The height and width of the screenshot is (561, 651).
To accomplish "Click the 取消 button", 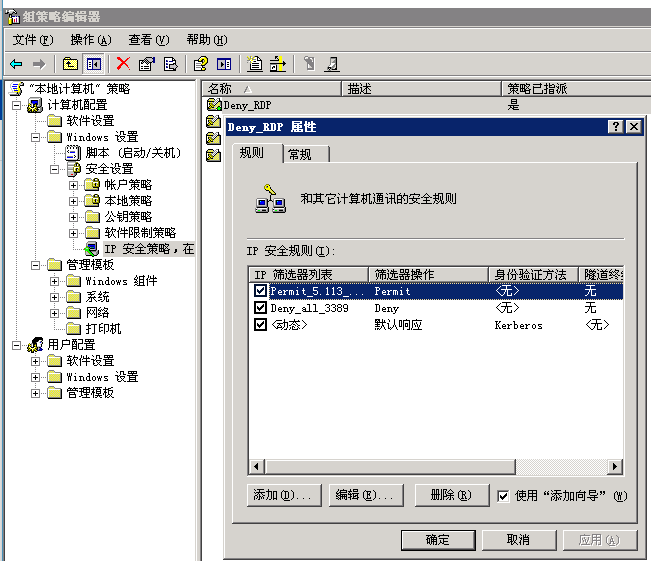I will 519,540.
